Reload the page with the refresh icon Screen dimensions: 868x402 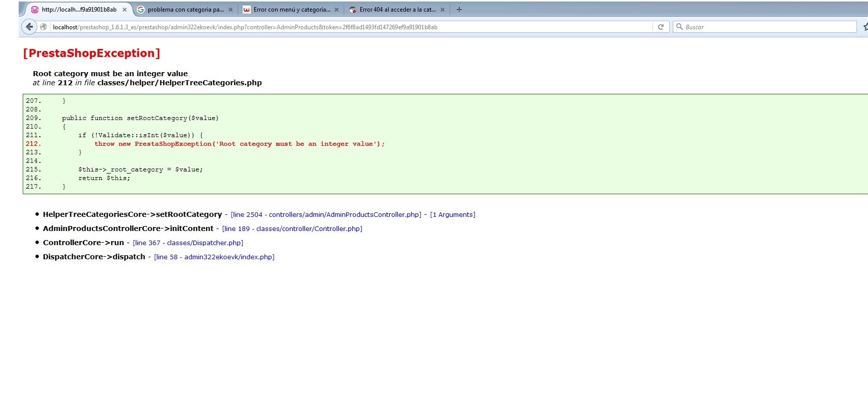tap(661, 27)
